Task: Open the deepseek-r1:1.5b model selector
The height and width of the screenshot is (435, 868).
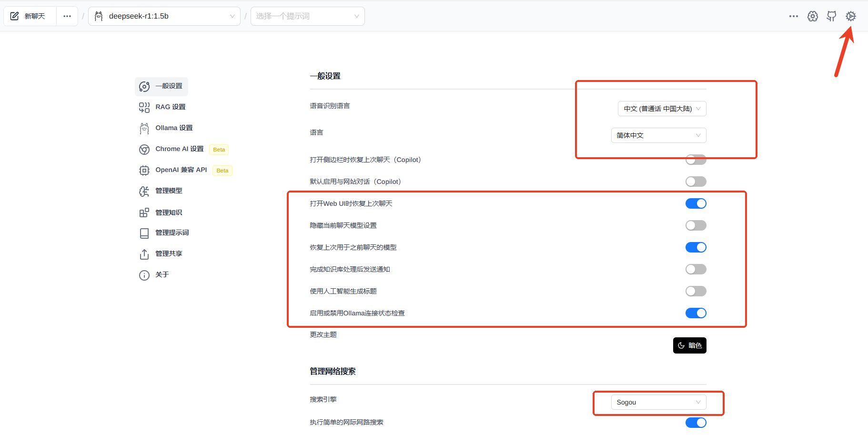Action: click(164, 16)
